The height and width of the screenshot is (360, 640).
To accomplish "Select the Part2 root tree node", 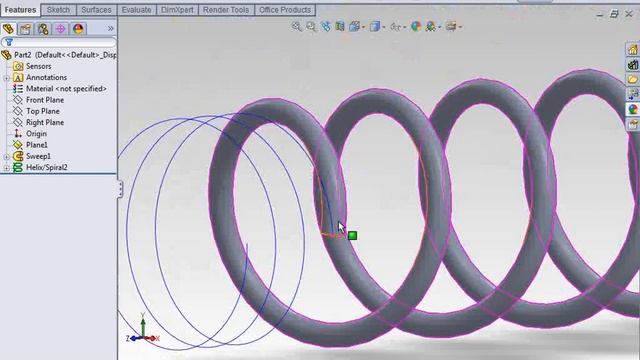I will tap(59, 55).
